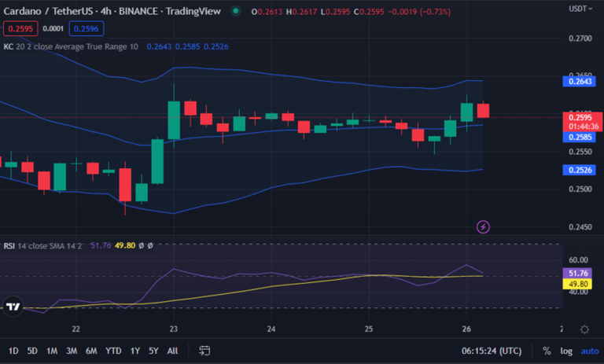The image size is (604, 364).
Task: Click the TradingView logo icon
Action: 13,307
